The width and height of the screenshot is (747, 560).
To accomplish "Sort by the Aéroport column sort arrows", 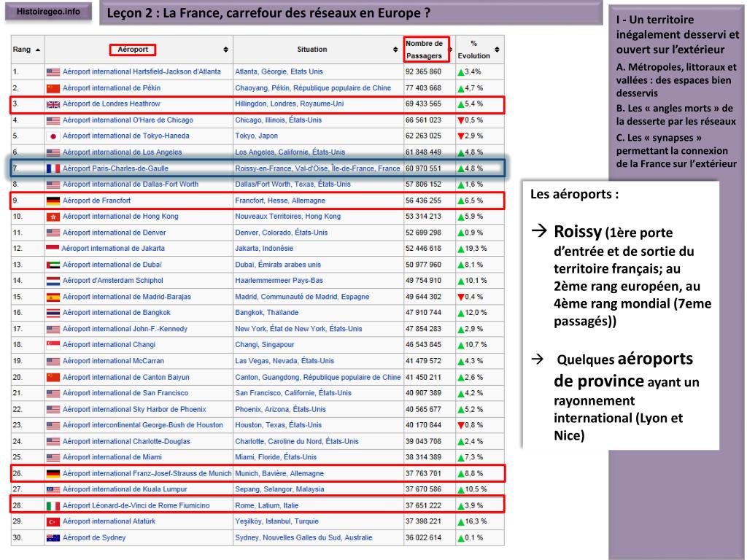I will coord(226,50).
